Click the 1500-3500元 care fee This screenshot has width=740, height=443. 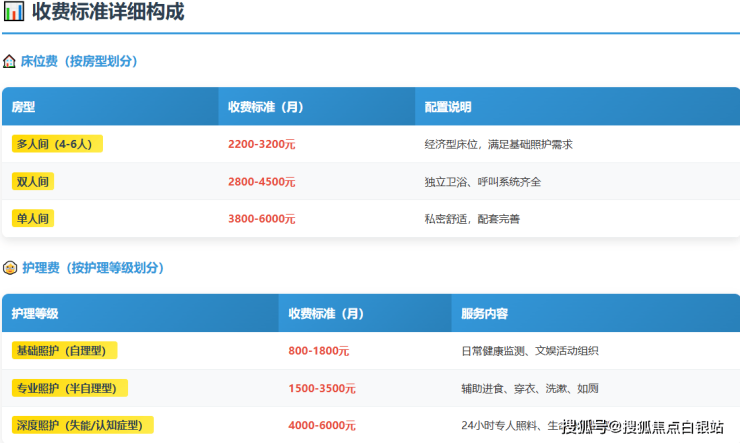point(321,388)
